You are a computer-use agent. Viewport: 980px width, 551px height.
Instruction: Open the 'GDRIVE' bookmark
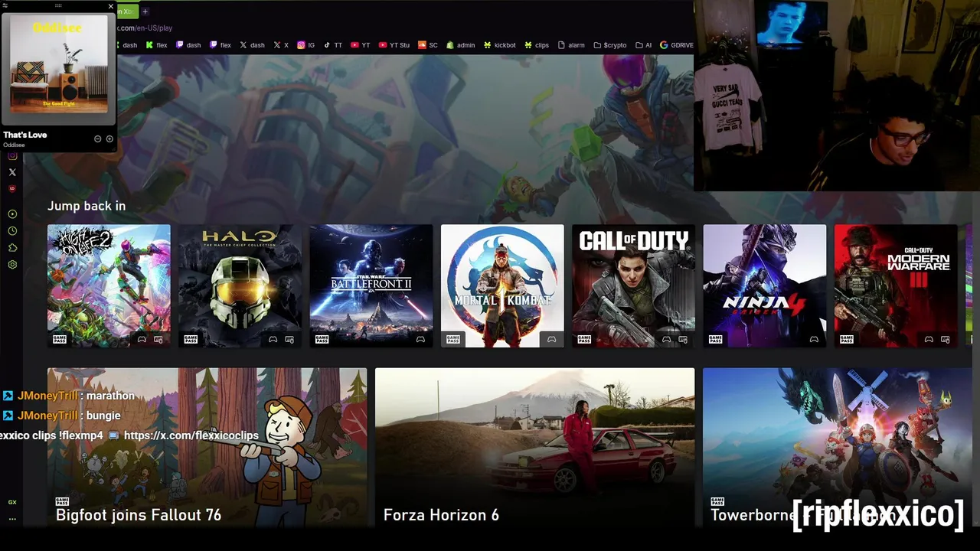677,45
